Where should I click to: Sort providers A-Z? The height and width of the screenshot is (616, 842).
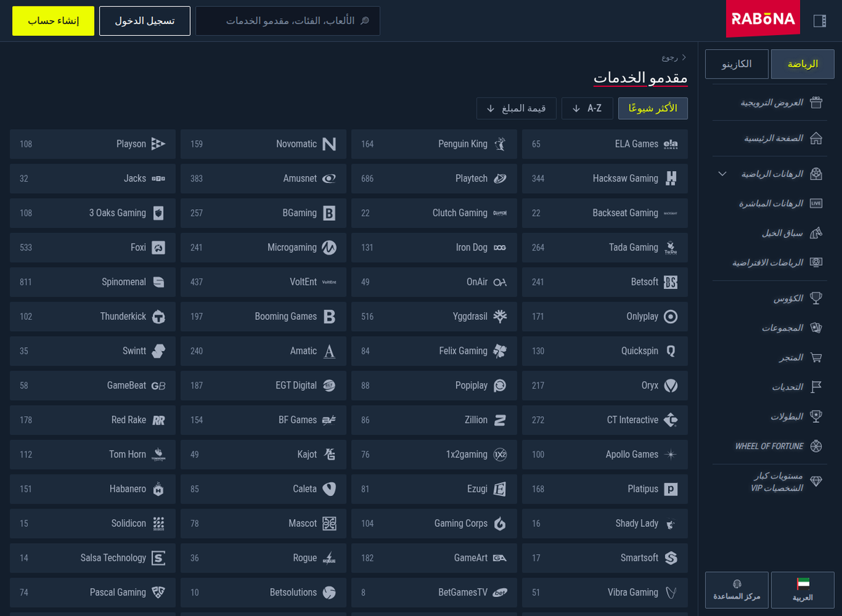point(587,108)
